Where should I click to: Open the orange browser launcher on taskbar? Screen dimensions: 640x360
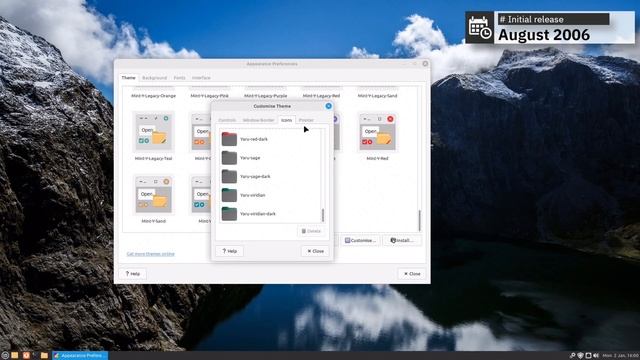click(x=26, y=356)
